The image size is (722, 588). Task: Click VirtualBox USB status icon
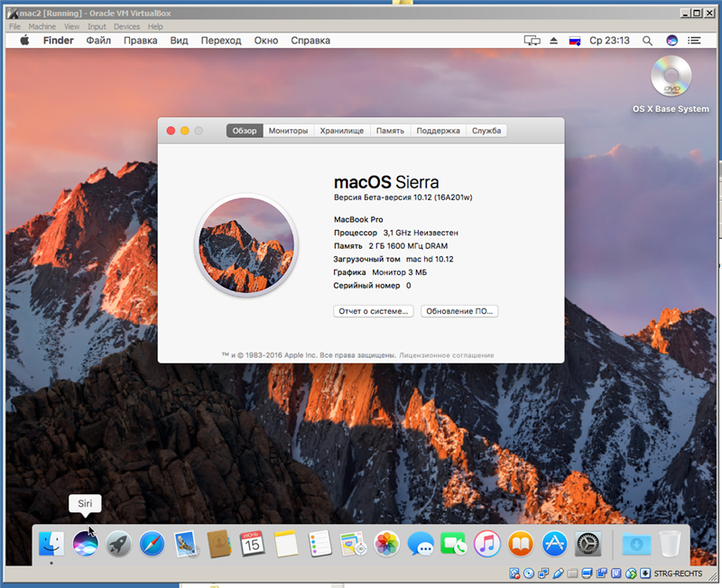[x=558, y=574]
